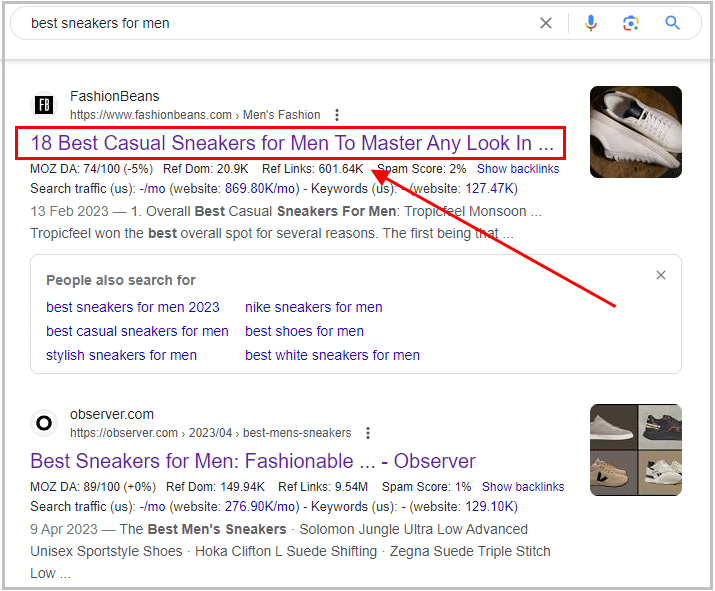The image size is (715, 591).
Task: Open white sneaker thumbnail for FashionBeans
Action: tap(636, 132)
